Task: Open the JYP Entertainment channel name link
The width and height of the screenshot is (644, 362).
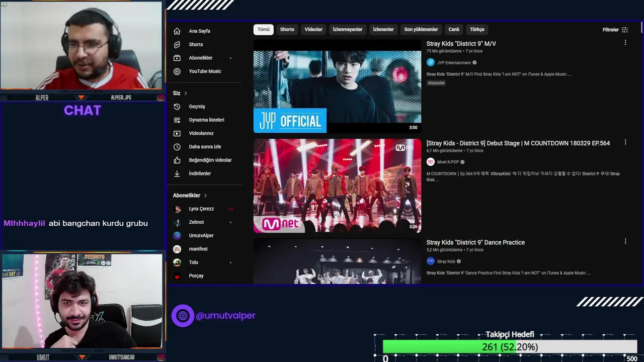Action: (x=454, y=63)
